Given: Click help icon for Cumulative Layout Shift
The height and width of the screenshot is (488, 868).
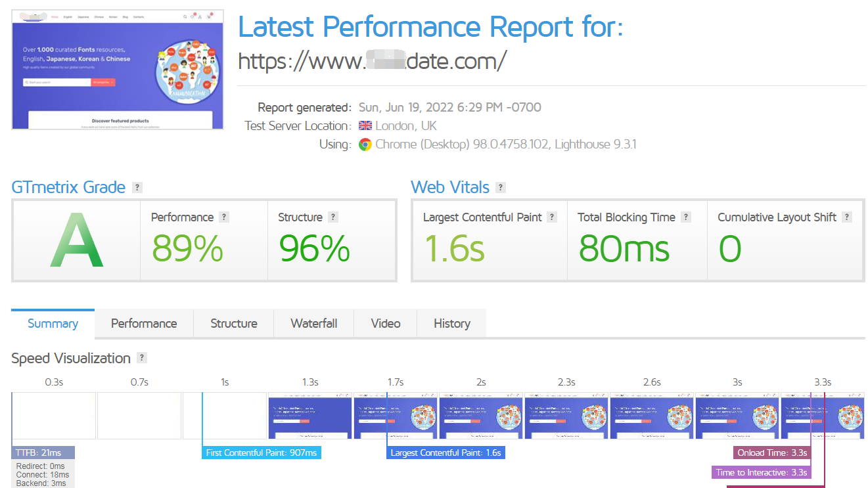Looking at the screenshot, I should pyautogui.click(x=847, y=217).
